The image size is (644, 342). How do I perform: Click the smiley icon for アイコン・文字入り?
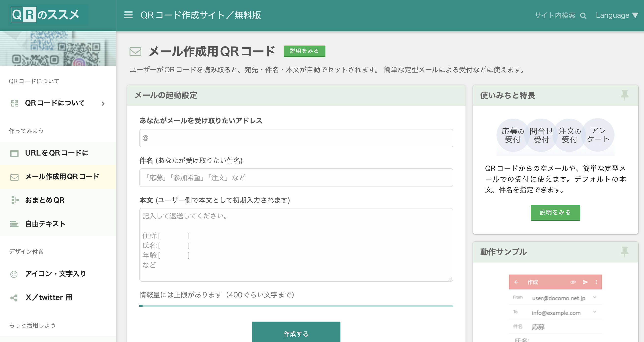[14, 274]
